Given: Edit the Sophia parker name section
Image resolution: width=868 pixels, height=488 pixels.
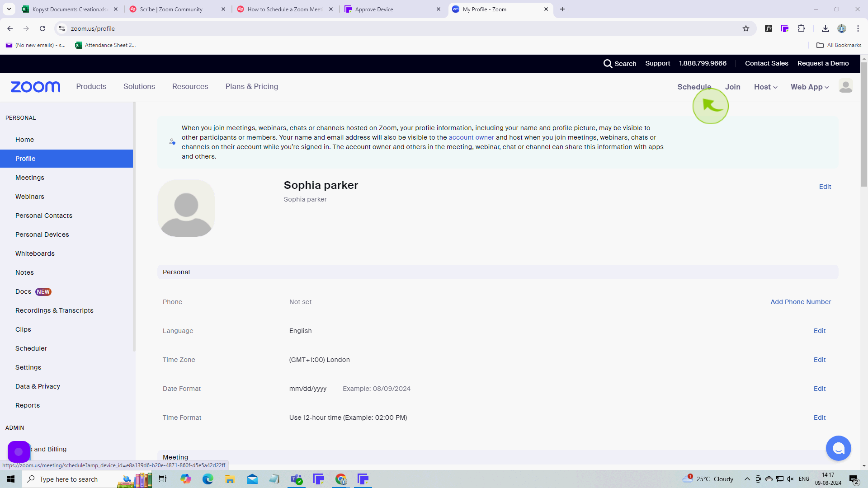Looking at the screenshot, I should pos(825,187).
